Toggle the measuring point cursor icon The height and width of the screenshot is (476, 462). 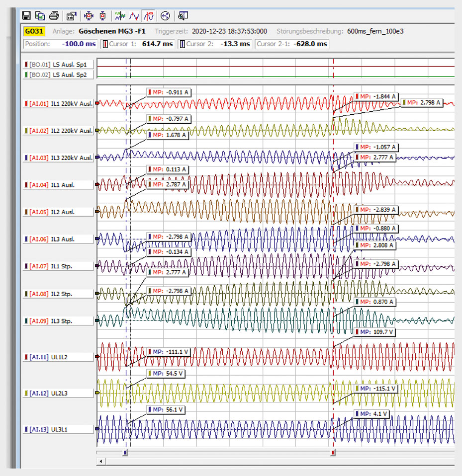[148, 16]
